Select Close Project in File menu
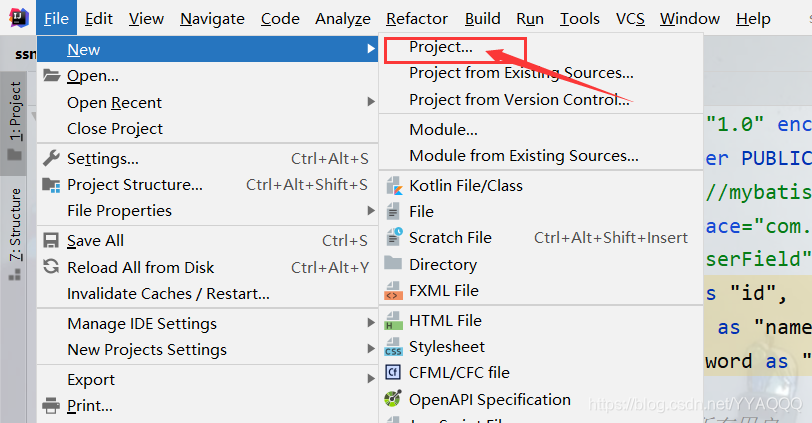The height and width of the screenshot is (423, 812). click(x=207, y=128)
